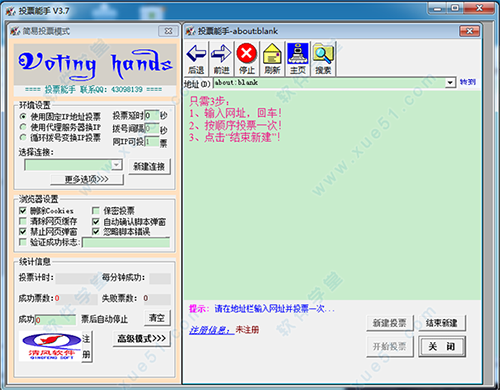Click the 清风软件 logo image
The width and height of the screenshot is (500, 390).
click(50, 346)
